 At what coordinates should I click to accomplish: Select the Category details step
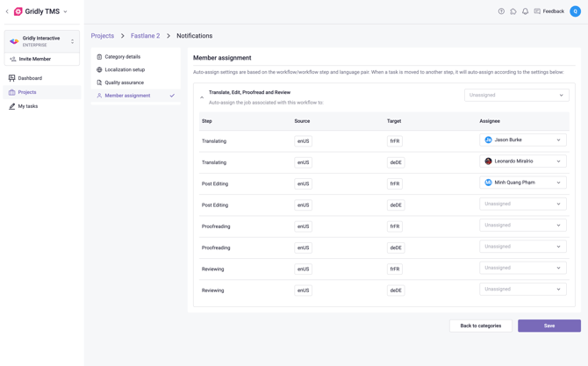[x=122, y=57]
